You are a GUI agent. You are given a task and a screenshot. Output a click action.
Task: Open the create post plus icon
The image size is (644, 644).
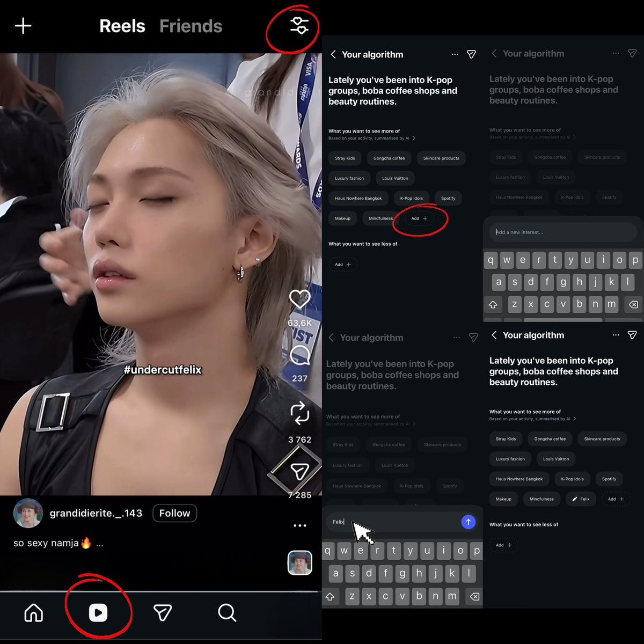point(23,25)
